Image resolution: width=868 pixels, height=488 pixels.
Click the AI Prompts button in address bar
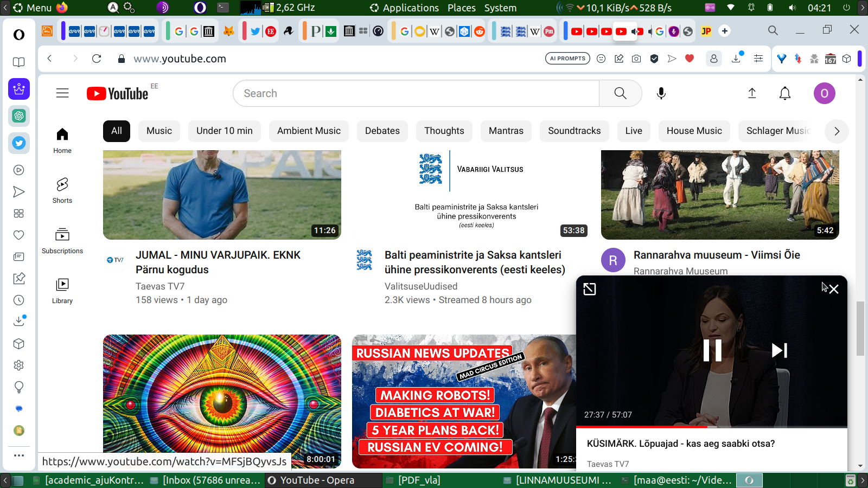567,59
